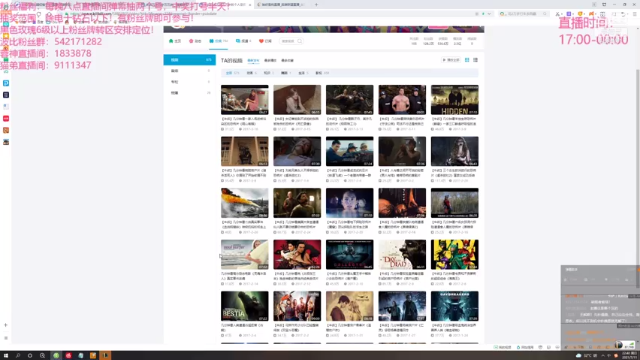640x360 pixels.
Task: Open the weather cloud icon in system tray
Action: [x=578, y=356]
